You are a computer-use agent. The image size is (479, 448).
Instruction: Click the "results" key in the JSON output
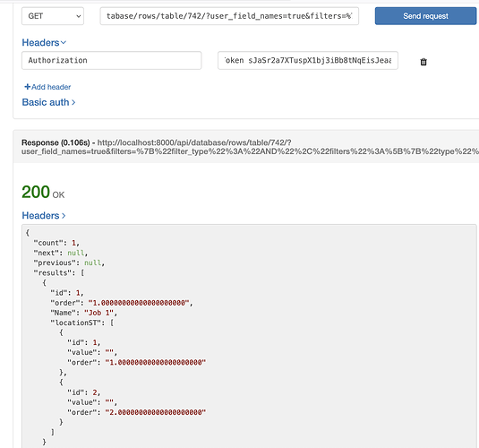[x=55, y=272]
